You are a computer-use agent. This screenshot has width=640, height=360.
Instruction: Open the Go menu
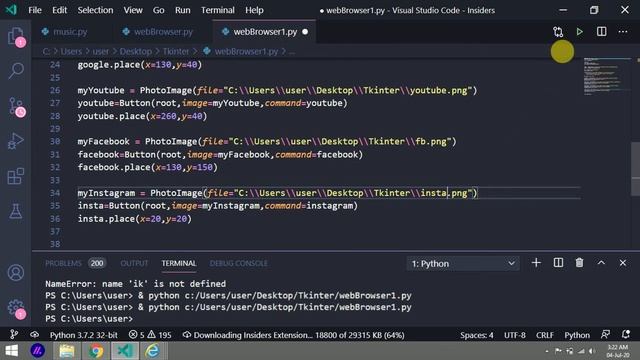[x=158, y=10]
